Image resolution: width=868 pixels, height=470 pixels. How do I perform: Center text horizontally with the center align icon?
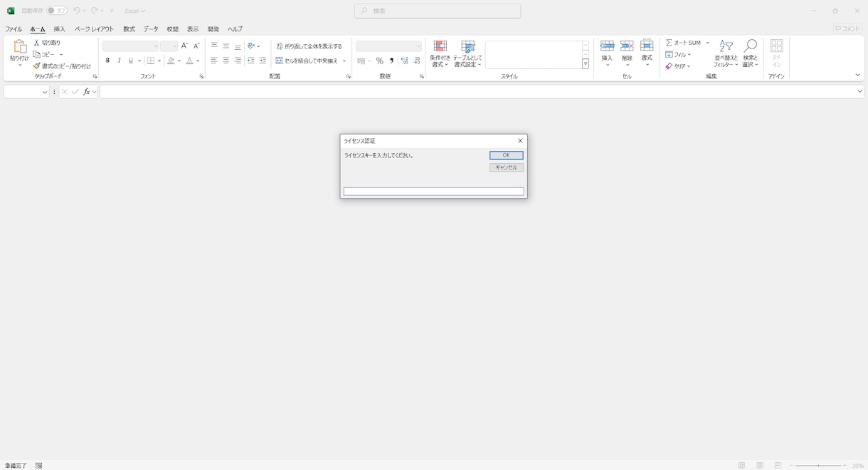[x=226, y=61]
